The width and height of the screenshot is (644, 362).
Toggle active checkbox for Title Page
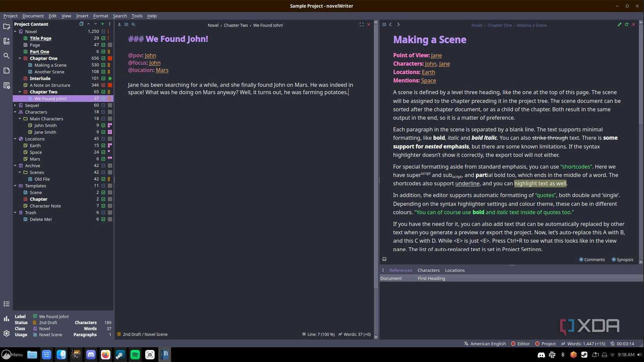point(103,38)
